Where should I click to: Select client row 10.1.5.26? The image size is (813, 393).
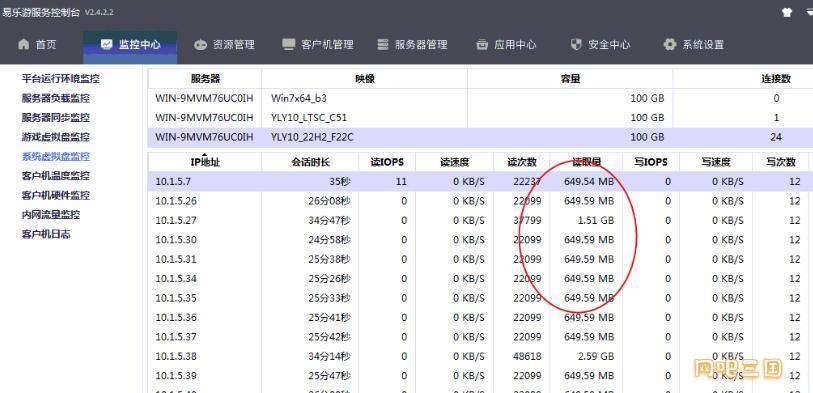[x=481, y=201]
